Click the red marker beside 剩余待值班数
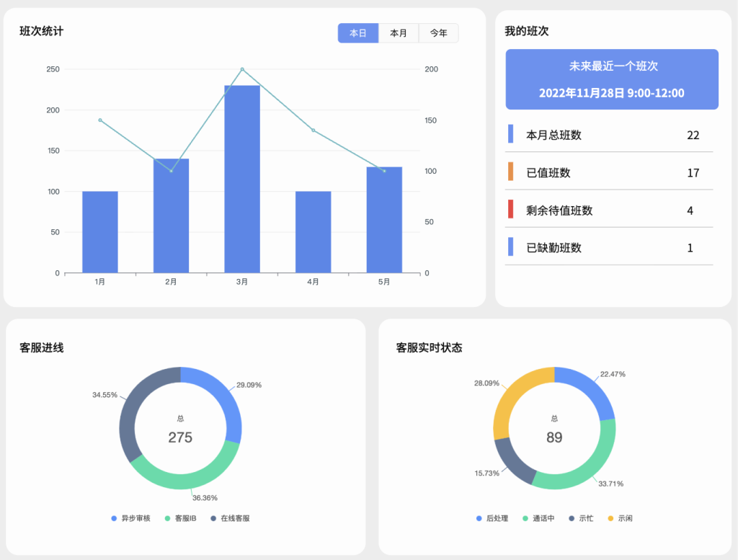The width and height of the screenshot is (738, 560). point(510,210)
